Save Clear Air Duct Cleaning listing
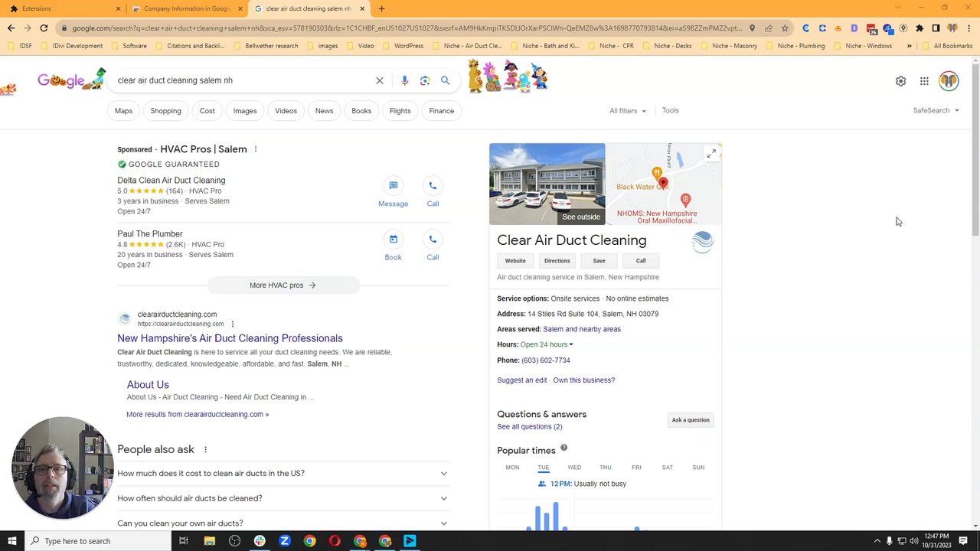The width and height of the screenshot is (980, 551). (599, 261)
